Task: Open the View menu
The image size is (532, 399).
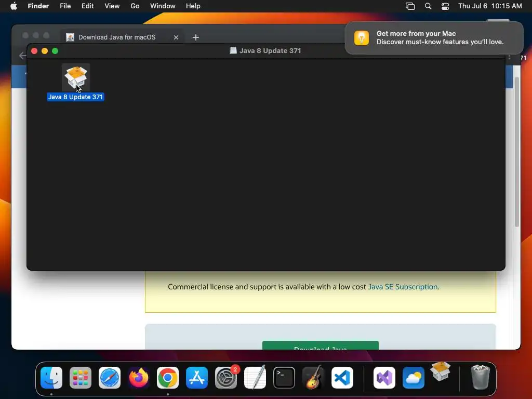Action: click(112, 6)
